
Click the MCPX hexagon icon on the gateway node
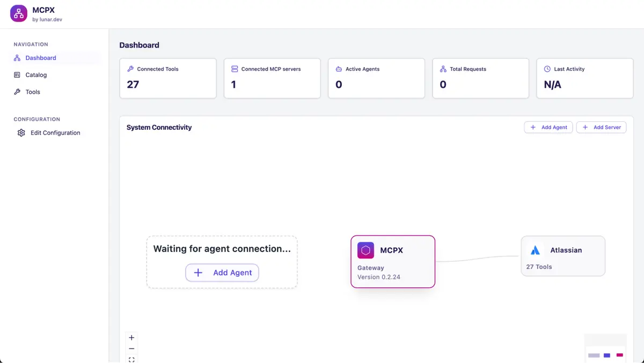pyautogui.click(x=365, y=250)
